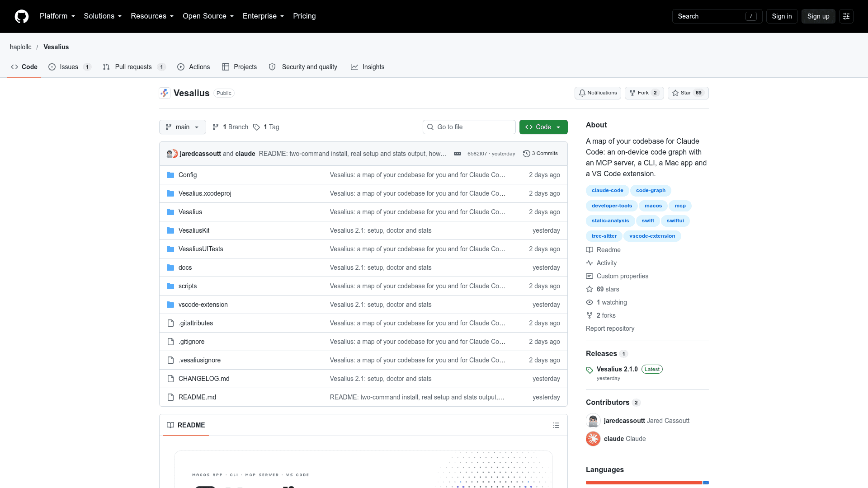Click the Sign in button

[782, 16]
